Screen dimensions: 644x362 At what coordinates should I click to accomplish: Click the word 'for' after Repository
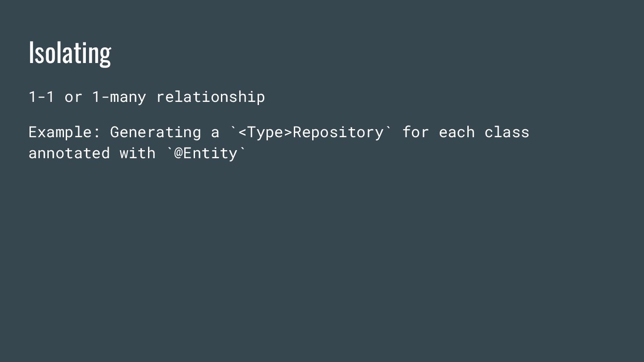coord(415,132)
